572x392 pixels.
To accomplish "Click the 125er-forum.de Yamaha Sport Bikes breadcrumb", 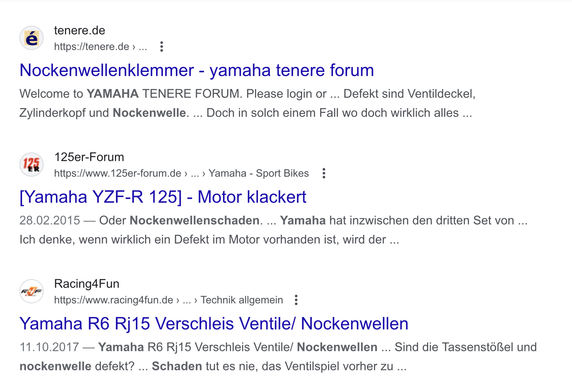I will [x=182, y=173].
